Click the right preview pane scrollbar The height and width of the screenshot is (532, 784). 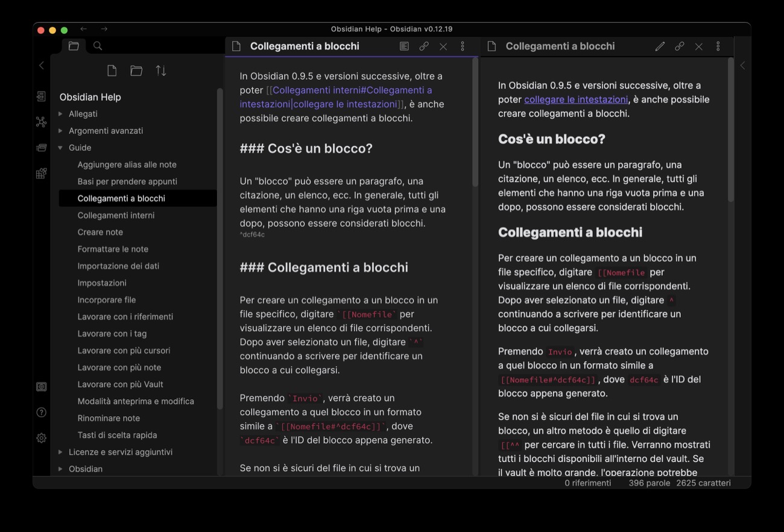click(x=731, y=130)
